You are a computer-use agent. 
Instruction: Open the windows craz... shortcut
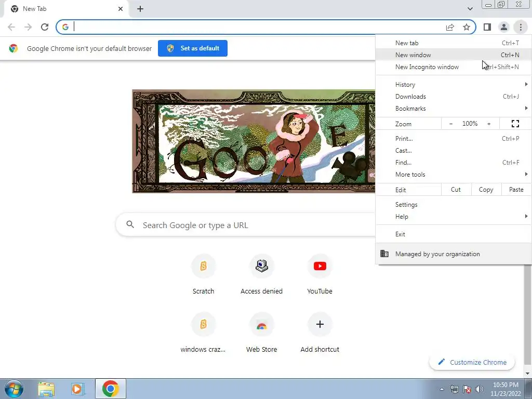203,332
